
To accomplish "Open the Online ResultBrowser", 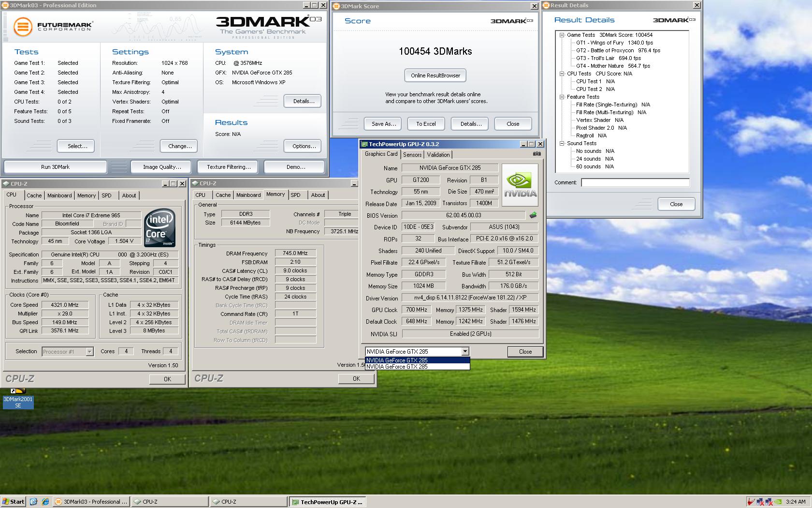I will [435, 75].
